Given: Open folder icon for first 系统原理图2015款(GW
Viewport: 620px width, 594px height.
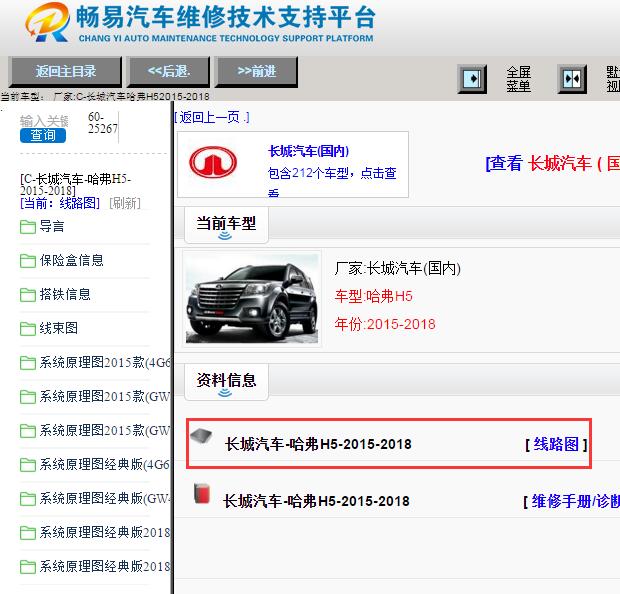Looking at the screenshot, I should [28, 397].
